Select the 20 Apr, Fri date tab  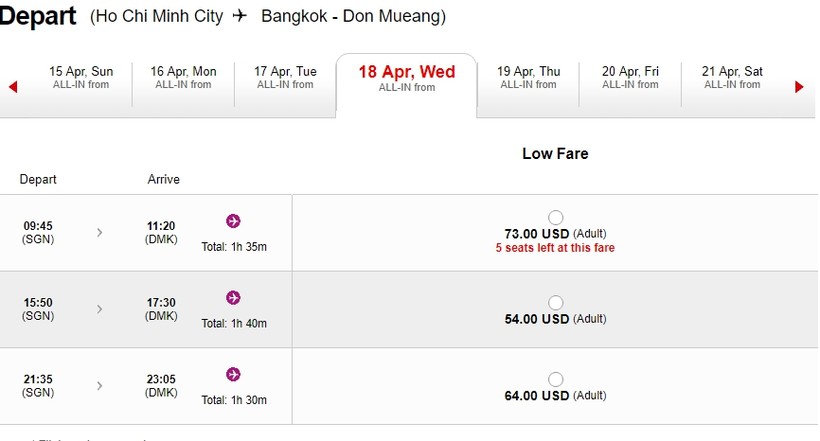pos(630,77)
